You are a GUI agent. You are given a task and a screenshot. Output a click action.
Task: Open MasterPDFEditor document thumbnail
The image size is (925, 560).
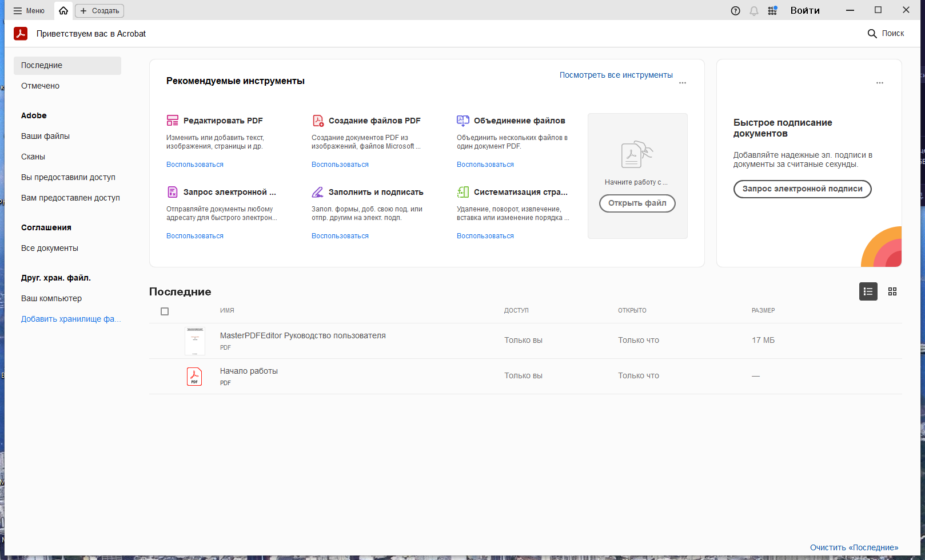click(195, 341)
